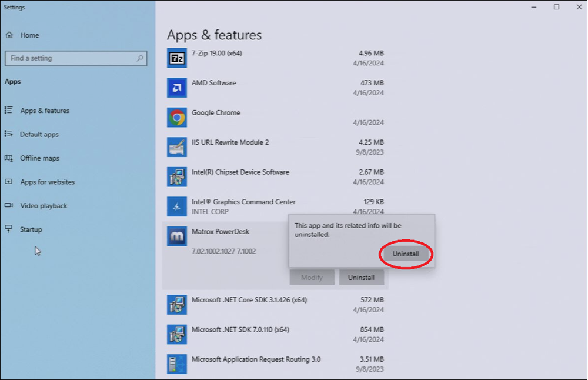Click the AMD Software icon
588x380 pixels.
176,88
